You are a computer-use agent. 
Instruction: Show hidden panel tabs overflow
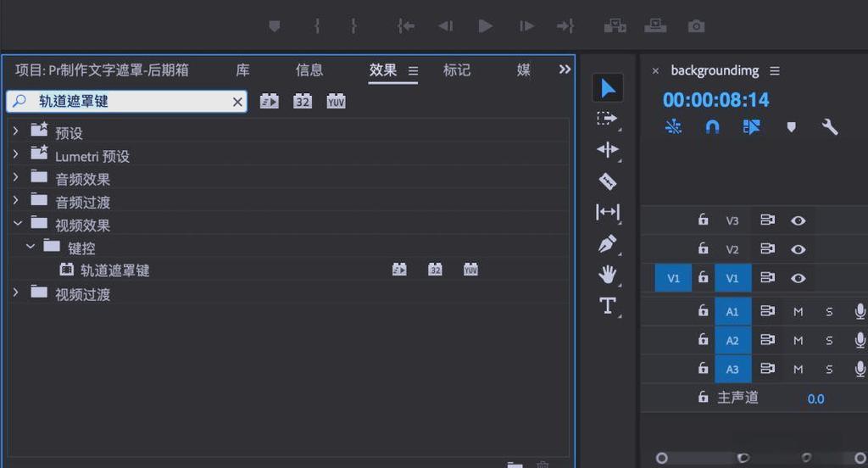(x=565, y=70)
